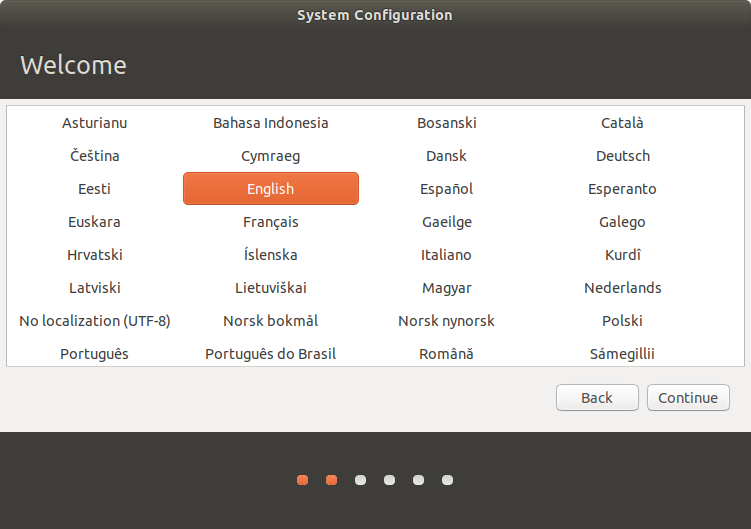Choose Sámegillii at the list bottom
The height and width of the screenshot is (529, 751).
[x=623, y=354]
